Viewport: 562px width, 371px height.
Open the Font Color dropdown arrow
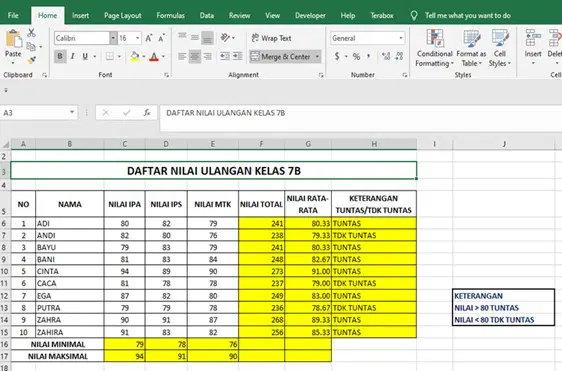163,56
